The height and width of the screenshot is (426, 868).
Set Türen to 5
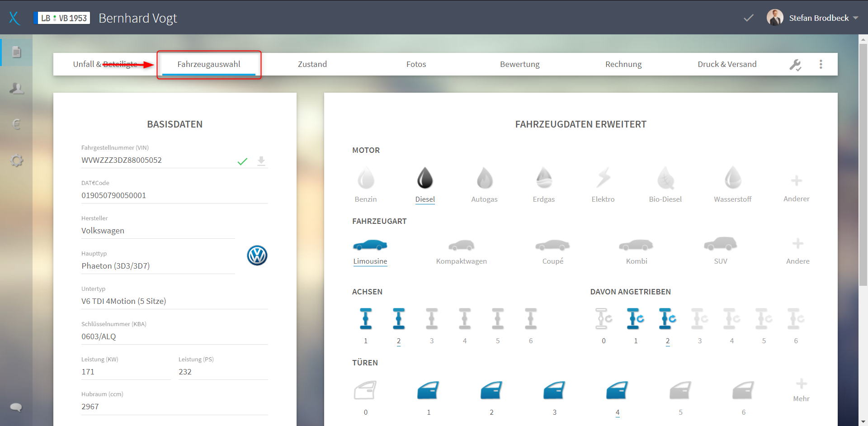tap(680, 398)
